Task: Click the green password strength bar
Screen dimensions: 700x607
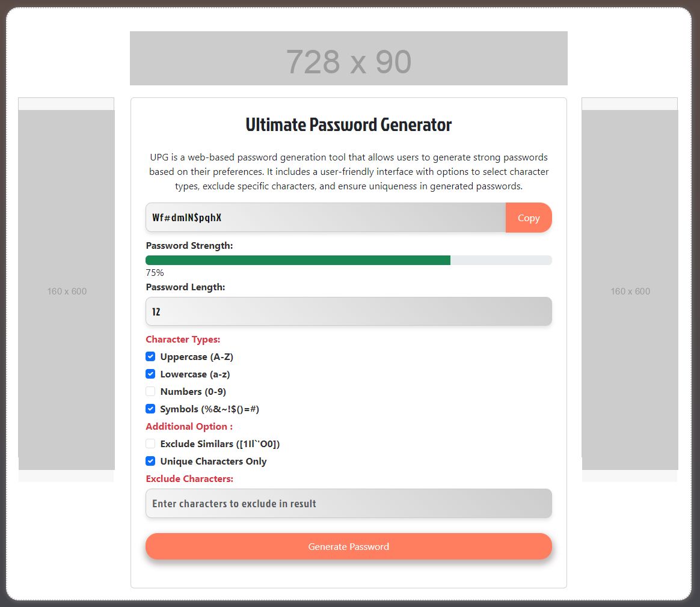Action: (298, 260)
